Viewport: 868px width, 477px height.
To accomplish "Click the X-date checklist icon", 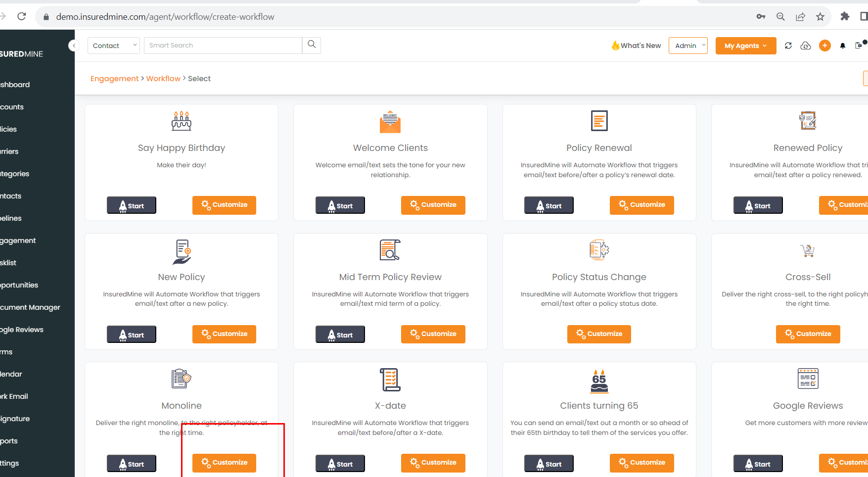I will pyautogui.click(x=390, y=380).
